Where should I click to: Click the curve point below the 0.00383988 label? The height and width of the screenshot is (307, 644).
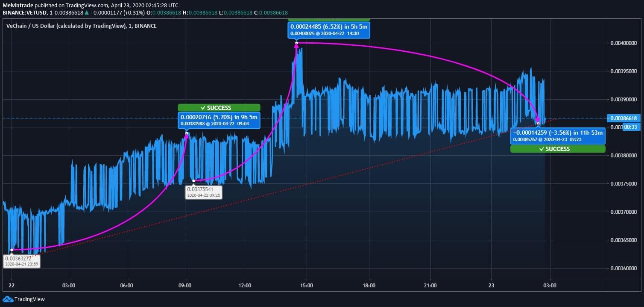click(187, 133)
